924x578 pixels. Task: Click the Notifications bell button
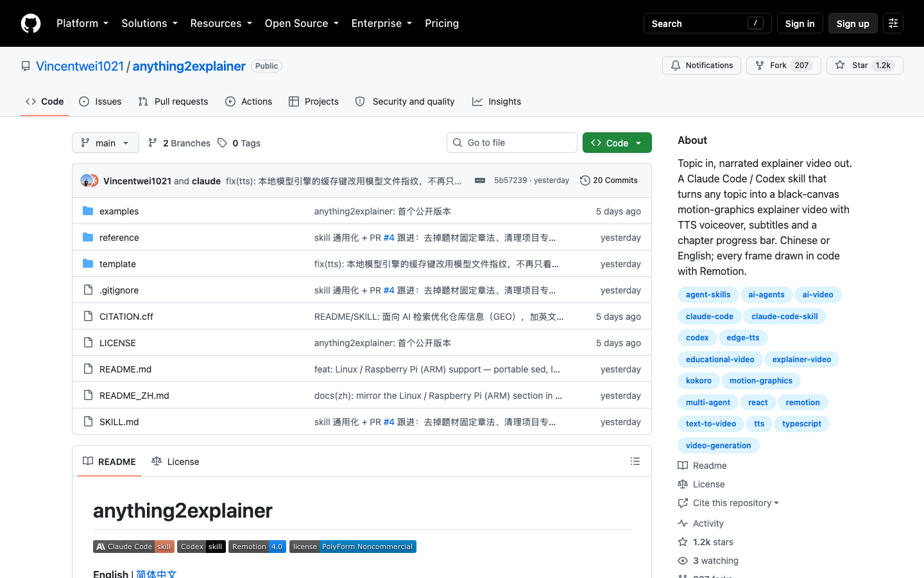pyautogui.click(x=701, y=66)
